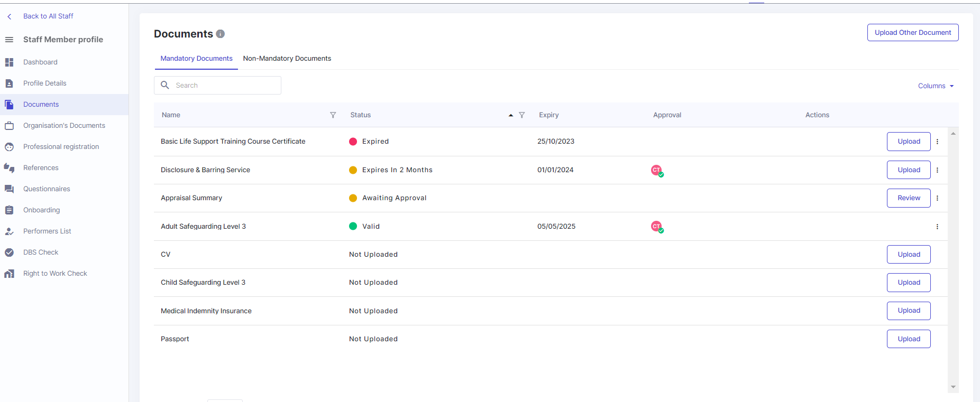This screenshot has height=402, width=980.
Task: Open kebab menu for Adult Safeguarding Level 3
Action: [937, 227]
